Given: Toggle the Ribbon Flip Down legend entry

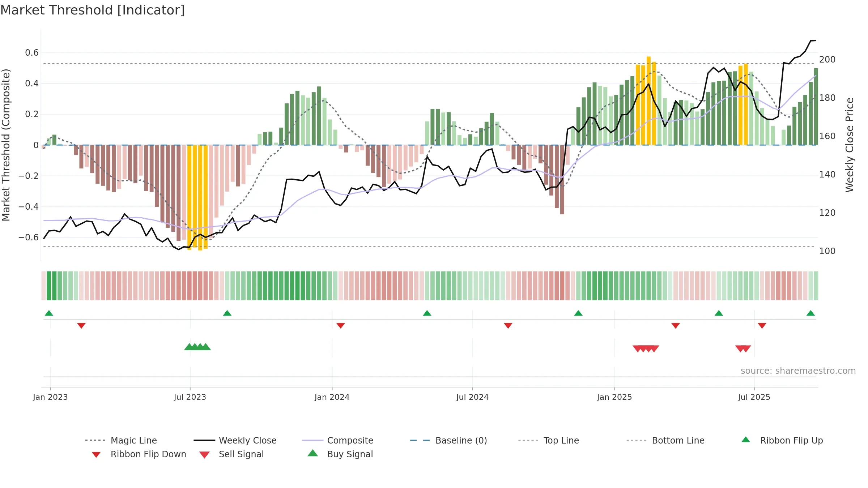Looking at the screenshot, I should (139, 454).
